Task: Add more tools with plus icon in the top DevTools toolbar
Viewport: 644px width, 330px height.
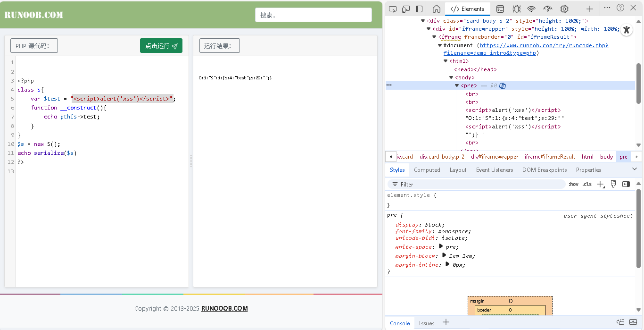Action: [590, 8]
